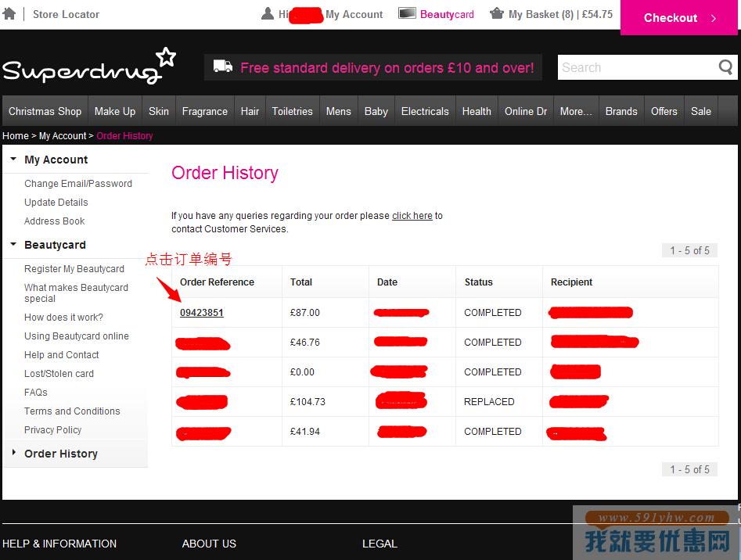Open Register My Beautycard
This screenshot has width=741, height=560.
point(74,269)
